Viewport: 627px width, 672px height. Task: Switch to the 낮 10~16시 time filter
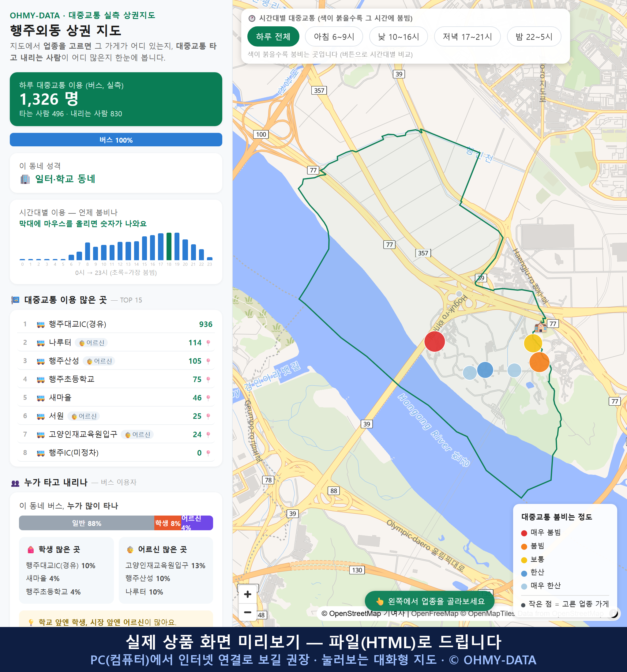pyautogui.click(x=398, y=36)
